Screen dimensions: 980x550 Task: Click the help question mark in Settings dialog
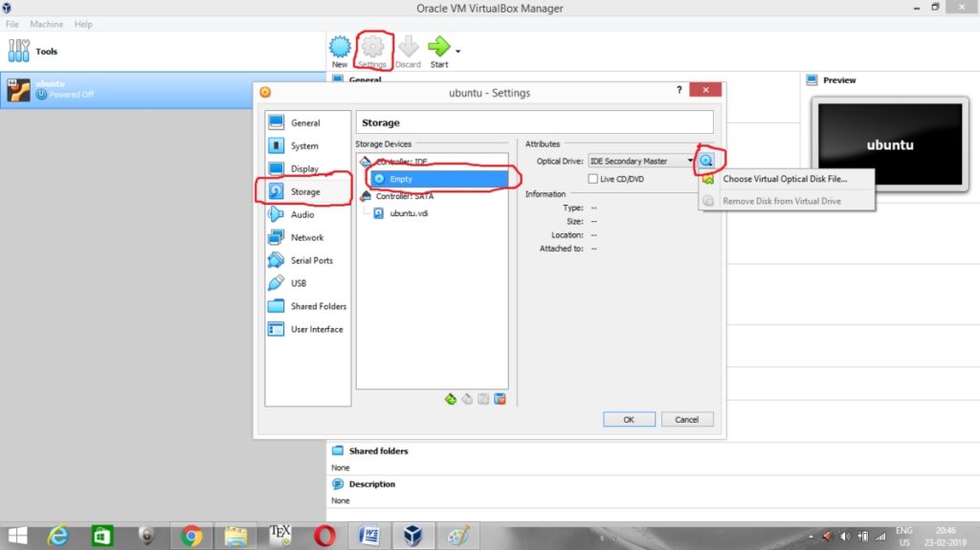tap(679, 90)
